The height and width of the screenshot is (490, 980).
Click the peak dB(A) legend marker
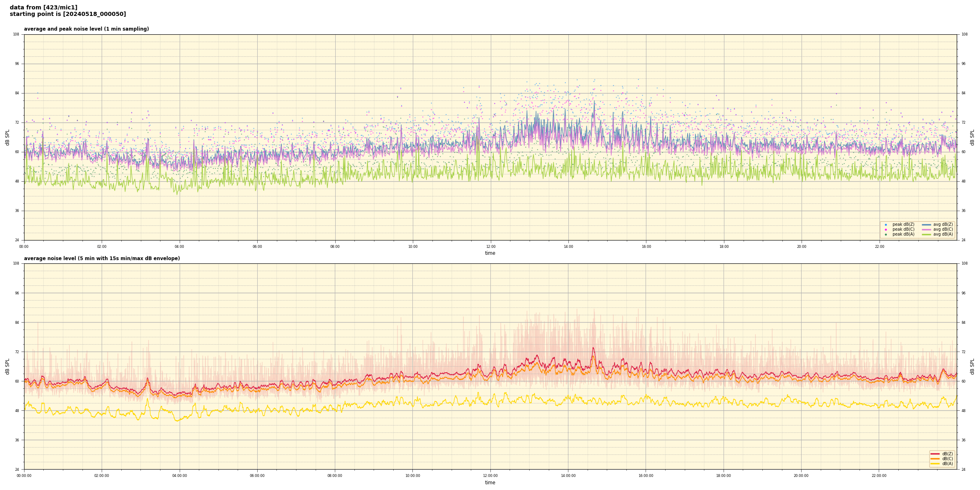tap(886, 234)
